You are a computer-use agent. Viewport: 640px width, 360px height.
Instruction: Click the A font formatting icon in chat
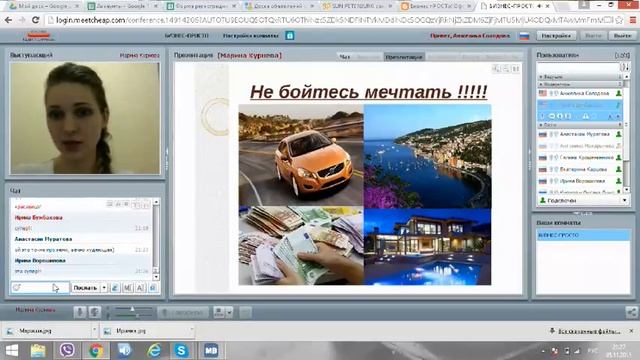coord(140,288)
